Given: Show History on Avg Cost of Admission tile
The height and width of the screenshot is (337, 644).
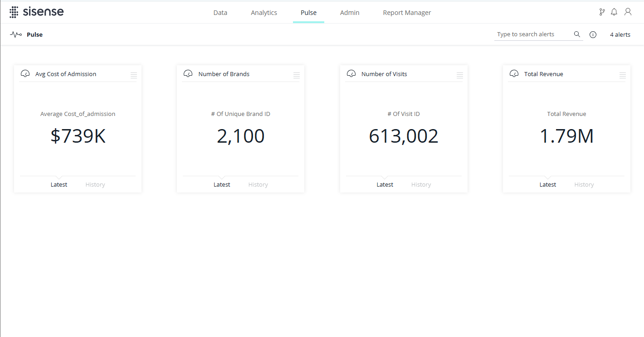Looking at the screenshot, I should click(95, 185).
